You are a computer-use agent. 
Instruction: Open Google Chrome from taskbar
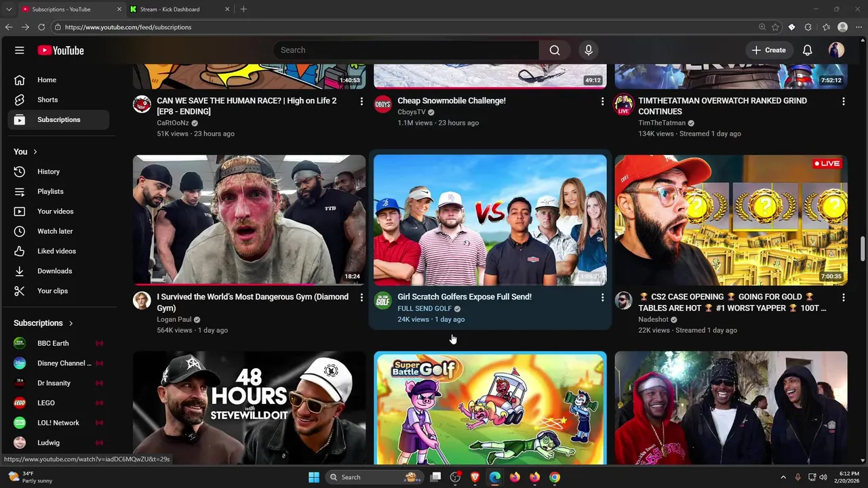tap(555, 477)
